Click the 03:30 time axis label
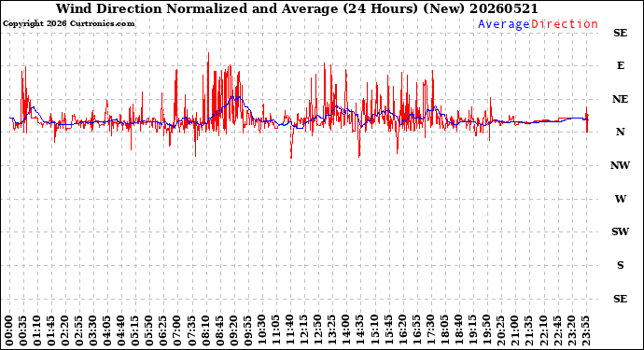 (93, 330)
